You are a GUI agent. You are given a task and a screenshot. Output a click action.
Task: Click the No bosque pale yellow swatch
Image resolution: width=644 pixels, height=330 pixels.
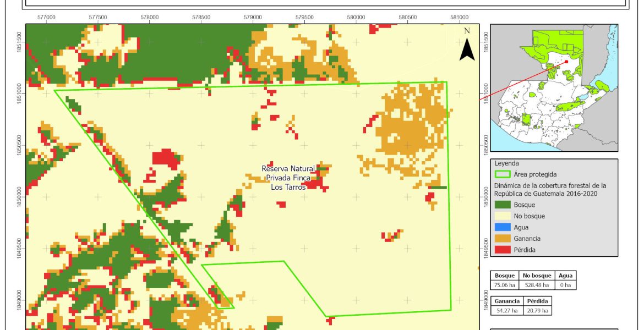[502, 216]
